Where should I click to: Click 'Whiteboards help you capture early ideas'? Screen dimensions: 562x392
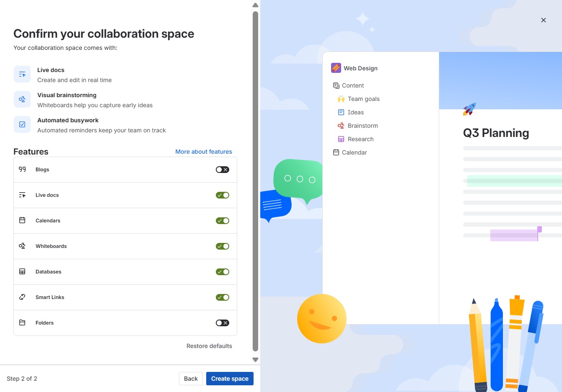95,105
